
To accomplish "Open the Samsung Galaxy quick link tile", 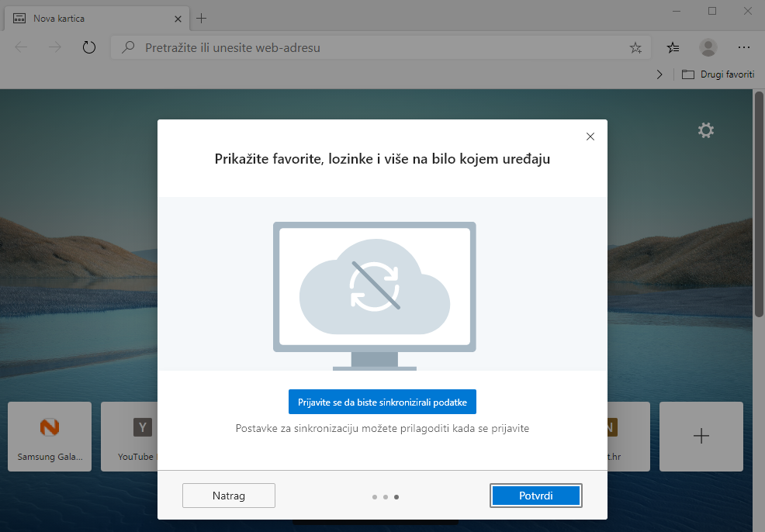I will [50, 436].
